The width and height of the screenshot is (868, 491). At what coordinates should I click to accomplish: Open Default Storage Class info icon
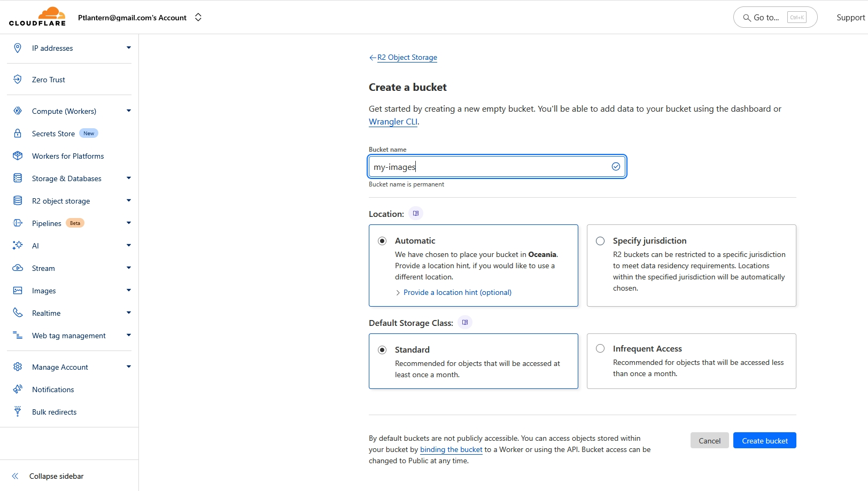[x=465, y=323]
